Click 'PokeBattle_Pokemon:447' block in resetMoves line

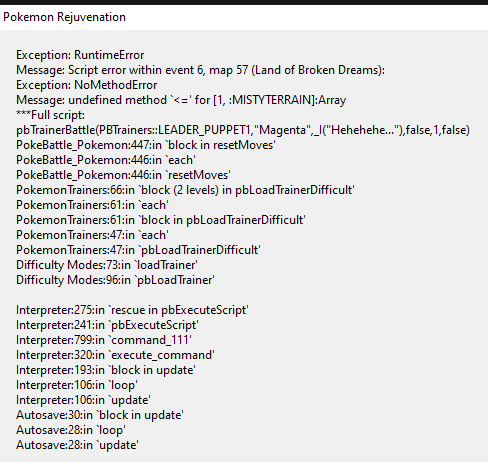pyautogui.click(x=146, y=145)
